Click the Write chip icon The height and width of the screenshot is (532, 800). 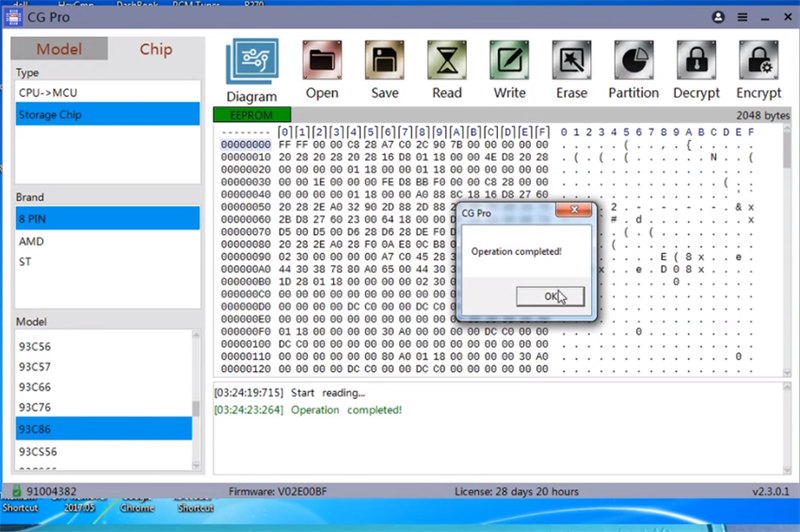click(509, 62)
